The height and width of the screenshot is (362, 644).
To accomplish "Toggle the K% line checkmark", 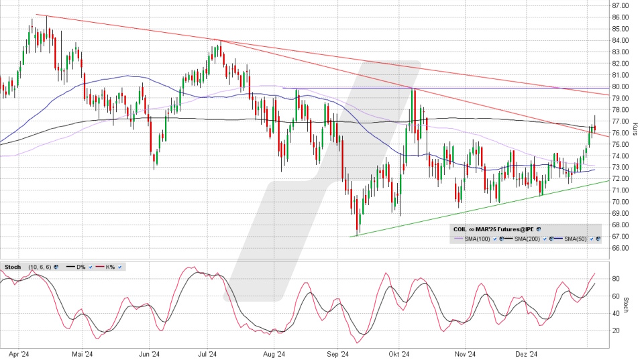I will [119, 267].
